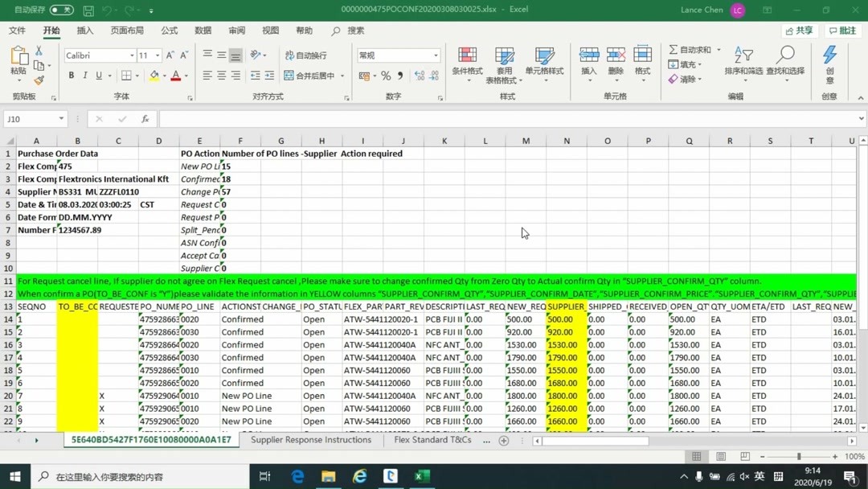Viewport: 868px width, 489px height.
Task: Select the red font color swatch
Action: pos(177,74)
